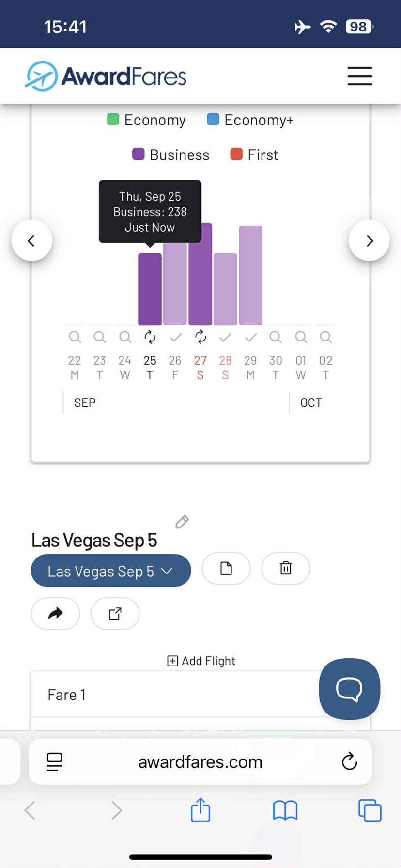Go to previous dates with left chevron

click(x=31, y=241)
